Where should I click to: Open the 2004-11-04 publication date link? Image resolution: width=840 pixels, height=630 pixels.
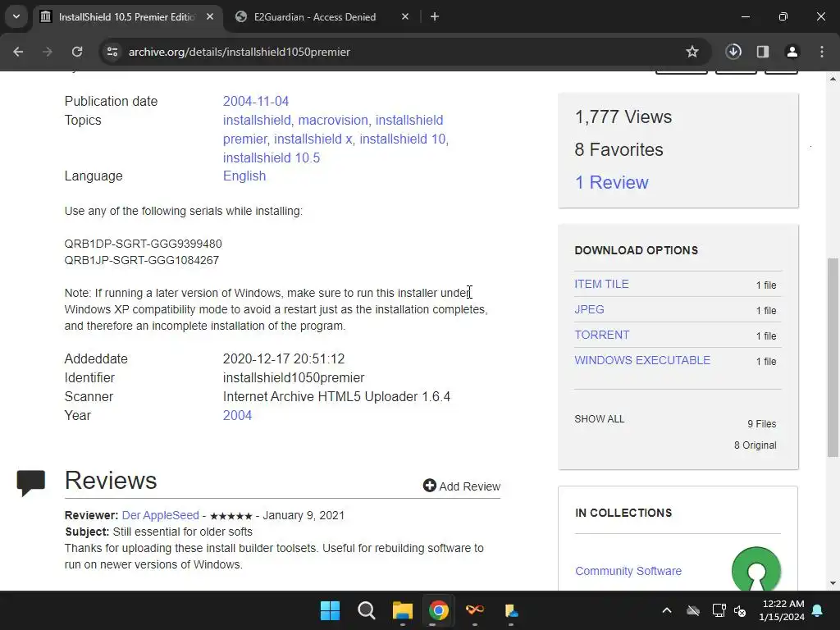point(256,101)
